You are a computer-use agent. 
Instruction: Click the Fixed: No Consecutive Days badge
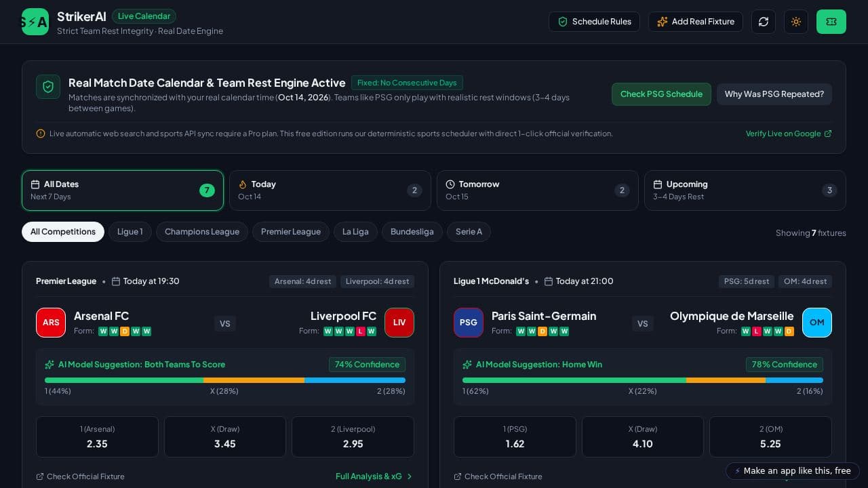pyautogui.click(x=407, y=83)
